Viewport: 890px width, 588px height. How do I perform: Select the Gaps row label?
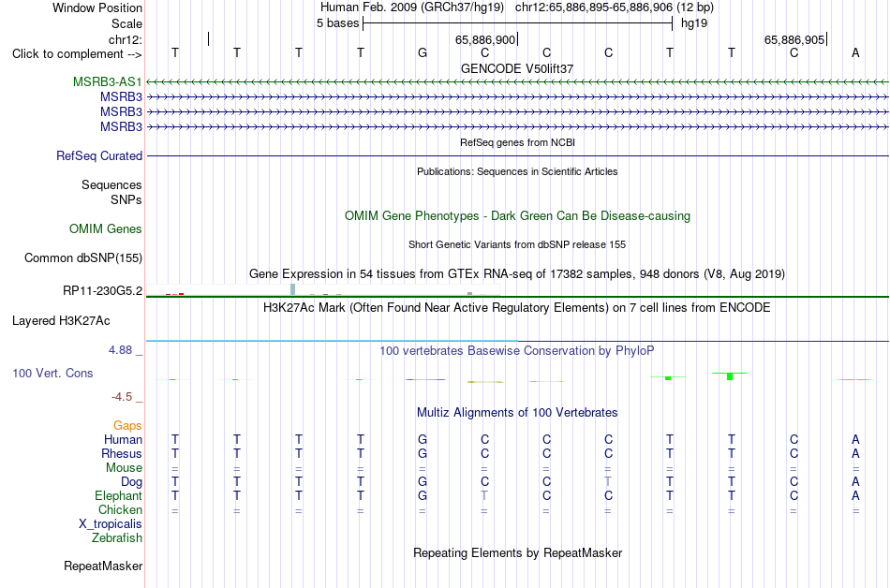[x=127, y=426]
